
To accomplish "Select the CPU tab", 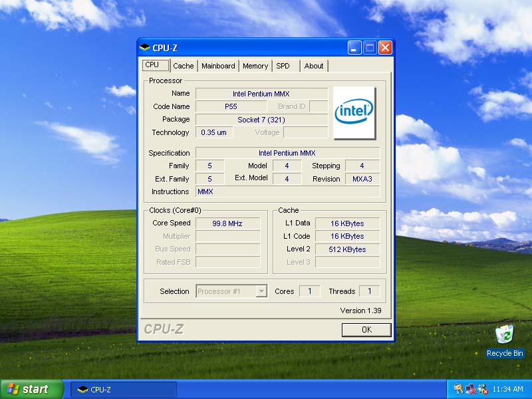I will 156,65.
